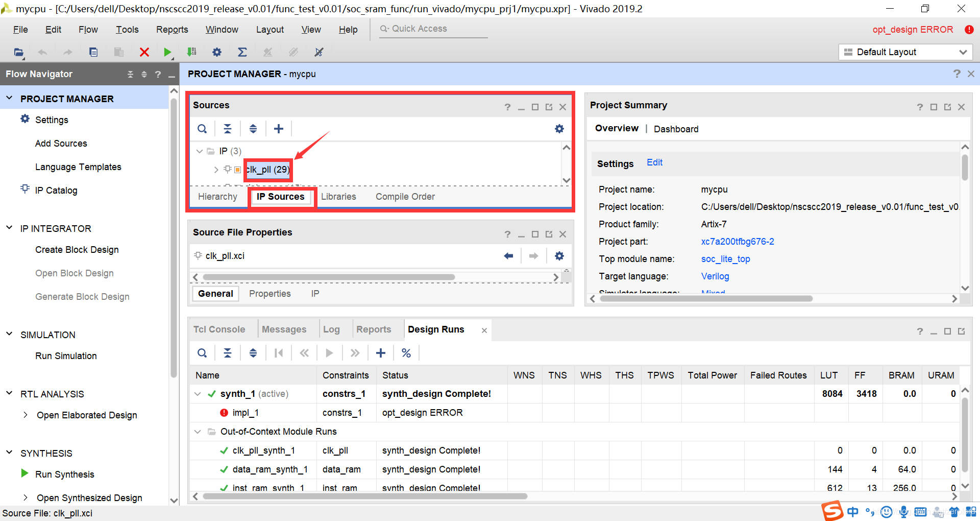The height and width of the screenshot is (521, 980).
Task: Click the red Cancel X toolbar icon
Action: pyautogui.click(x=144, y=52)
